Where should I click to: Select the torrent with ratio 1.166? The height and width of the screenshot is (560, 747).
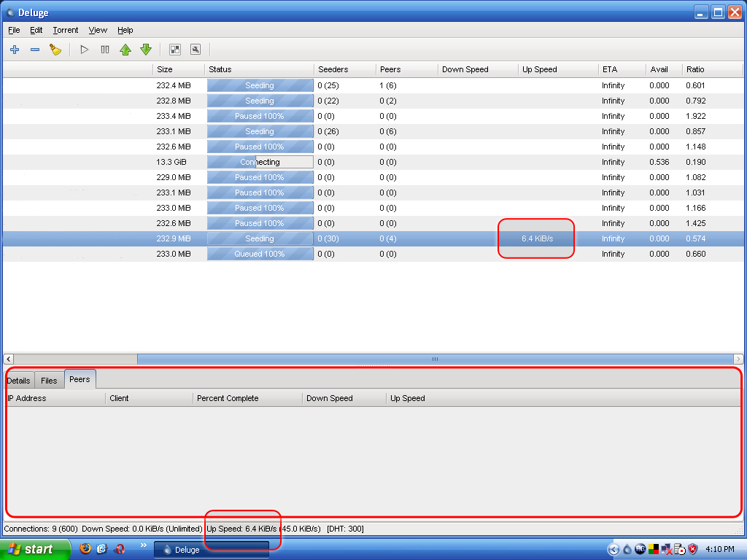[x=373, y=208]
